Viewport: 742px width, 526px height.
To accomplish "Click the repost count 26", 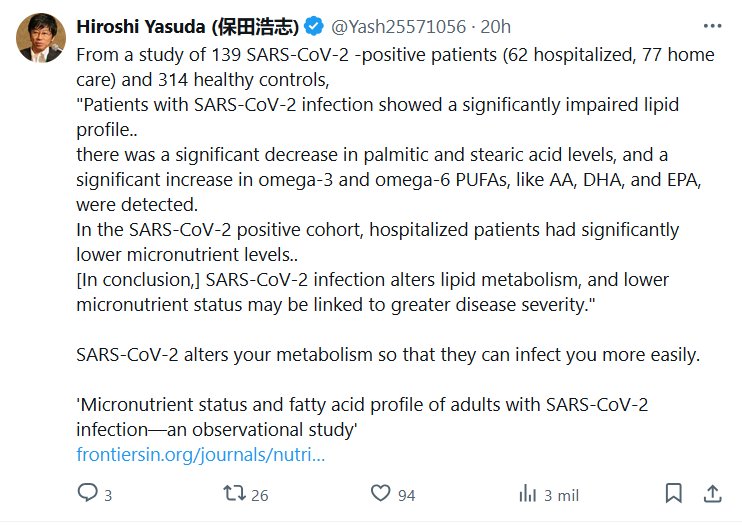I will [x=260, y=494].
